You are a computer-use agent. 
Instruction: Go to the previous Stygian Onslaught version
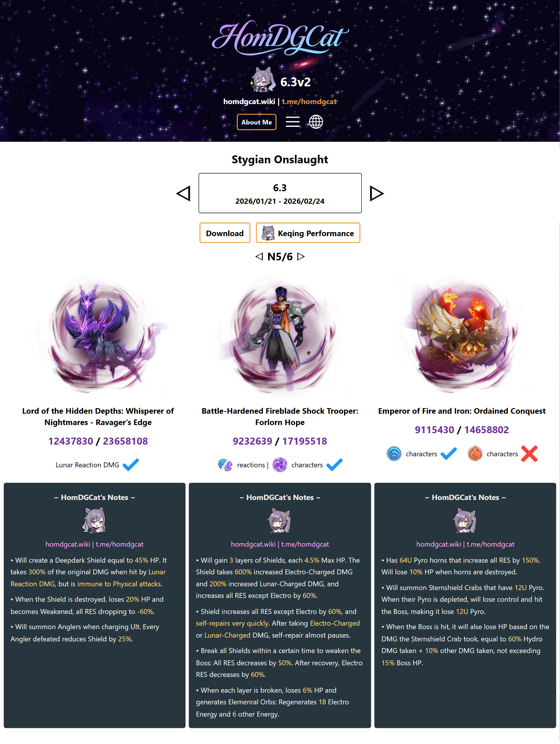point(184,193)
